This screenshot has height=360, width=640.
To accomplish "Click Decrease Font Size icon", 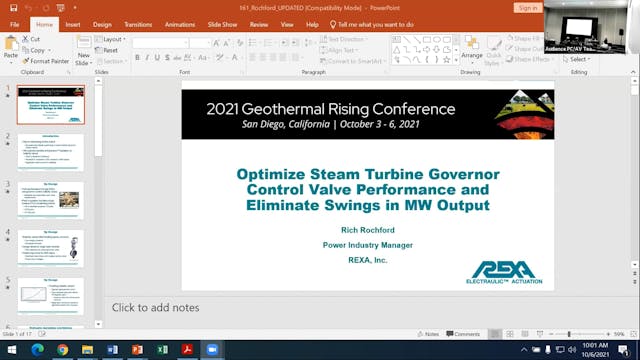I will (x=227, y=43).
